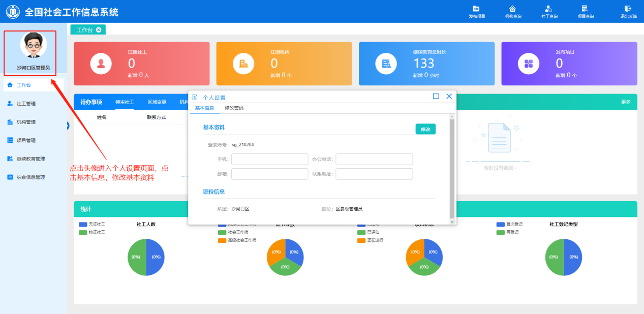Switch to 修改密码 tab in 个人设置
644x314 pixels.
point(234,108)
